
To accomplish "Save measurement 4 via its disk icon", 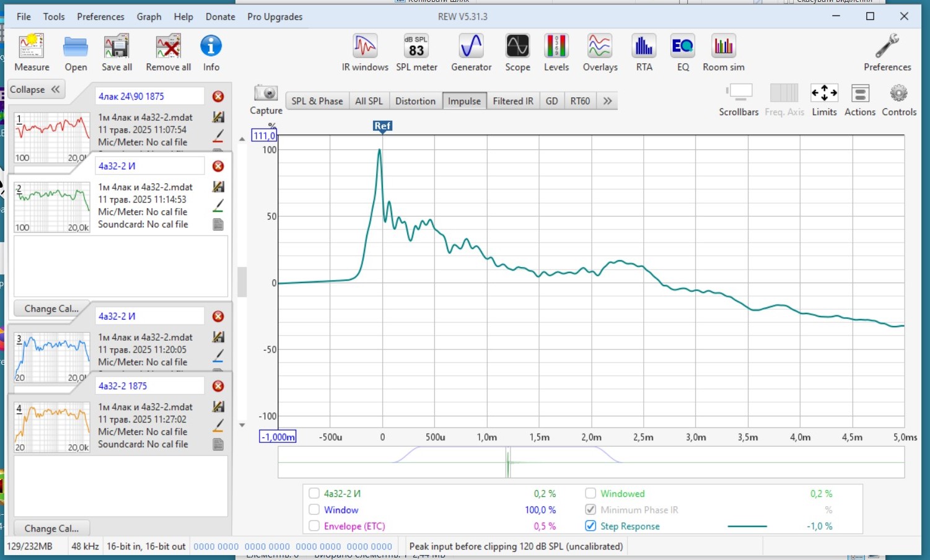I will click(218, 407).
